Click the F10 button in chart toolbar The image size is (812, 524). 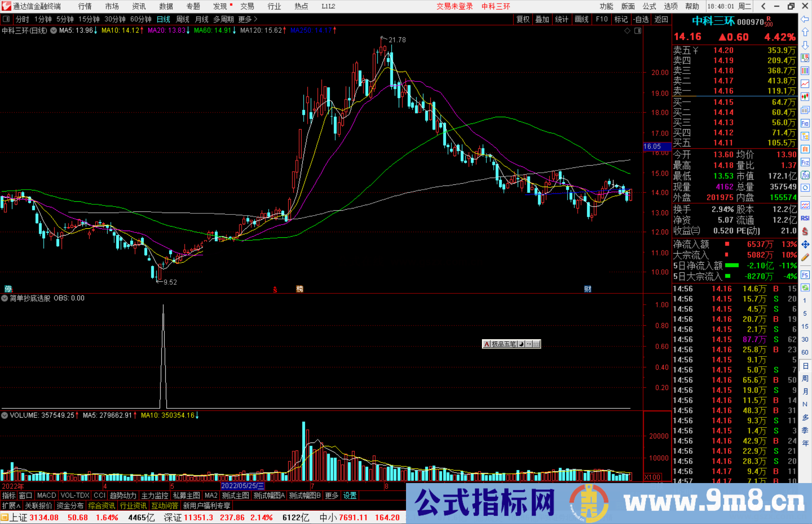coord(602,19)
